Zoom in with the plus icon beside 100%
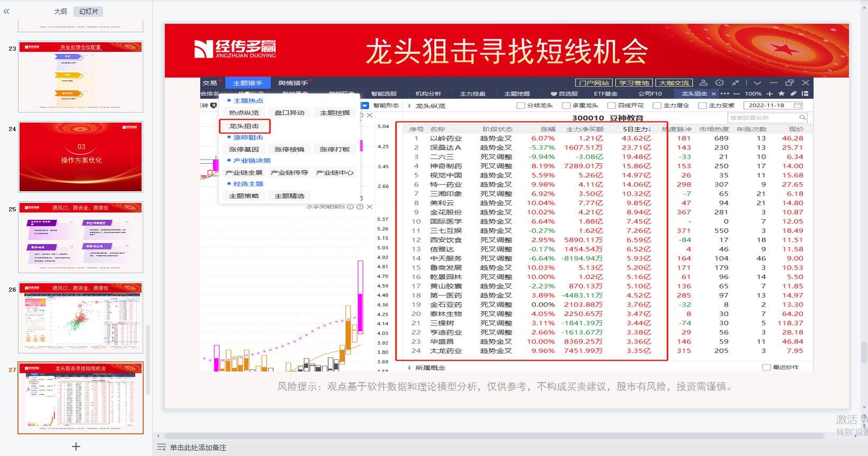 [770, 94]
